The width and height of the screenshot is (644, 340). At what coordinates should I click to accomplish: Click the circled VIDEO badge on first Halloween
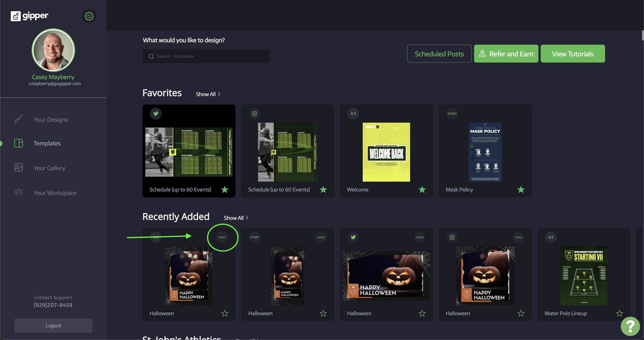(222, 237)
